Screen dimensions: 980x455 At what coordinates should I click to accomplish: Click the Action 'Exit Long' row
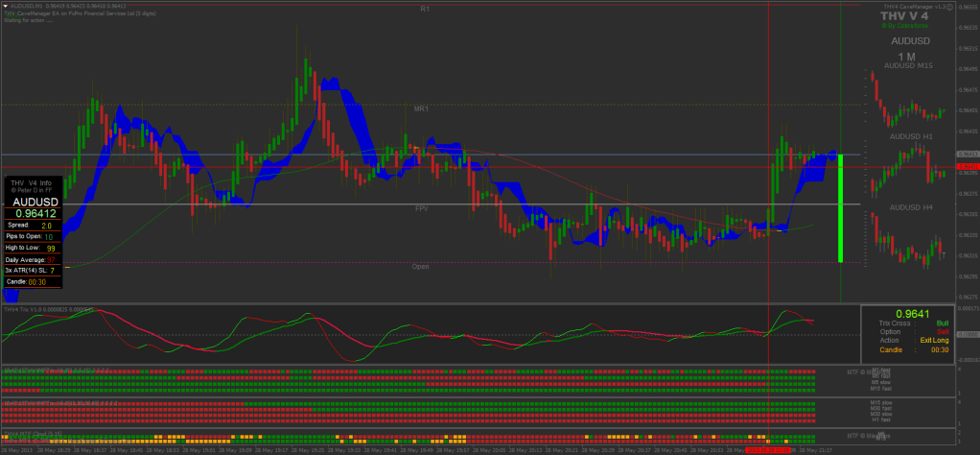913,341
